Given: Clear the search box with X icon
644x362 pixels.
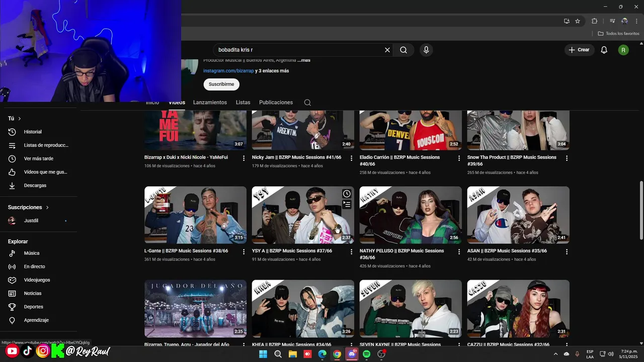Looking at the screenshot, I should [387, 50].
